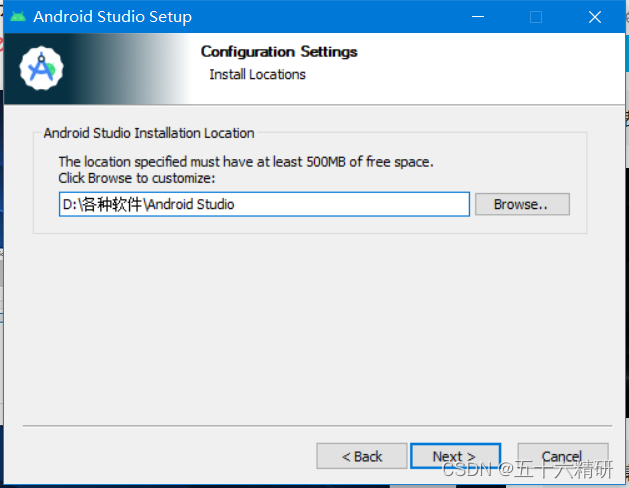Click the '500MB of free space' message
The height and width of the screenshot is (488, 629).
click(x=246, y=162)
